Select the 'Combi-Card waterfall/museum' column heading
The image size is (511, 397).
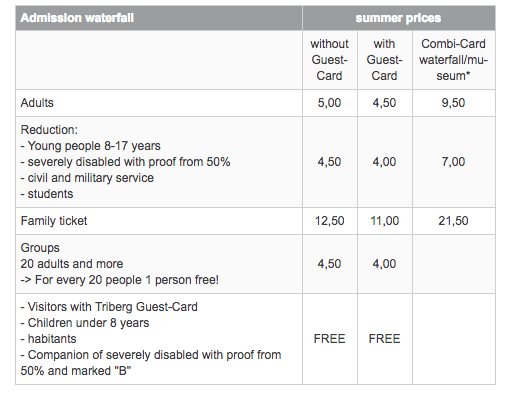pyautogui.click(x=453, y=60)
